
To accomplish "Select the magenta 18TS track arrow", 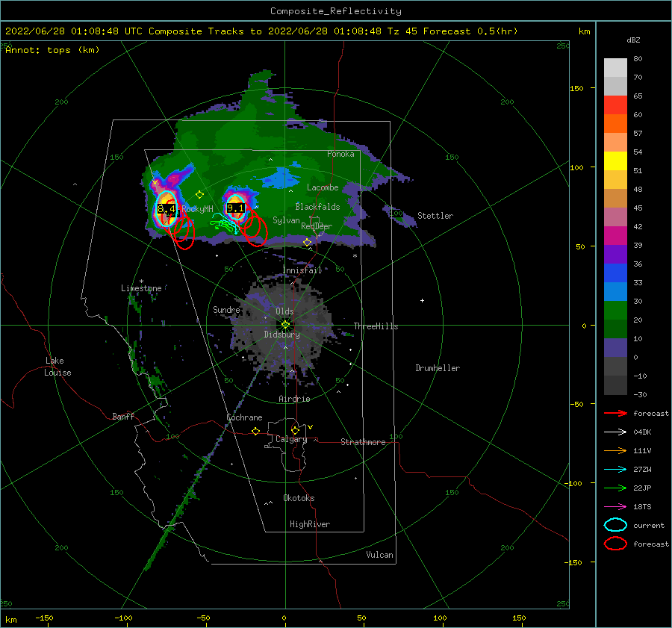I will pos(615,507).
